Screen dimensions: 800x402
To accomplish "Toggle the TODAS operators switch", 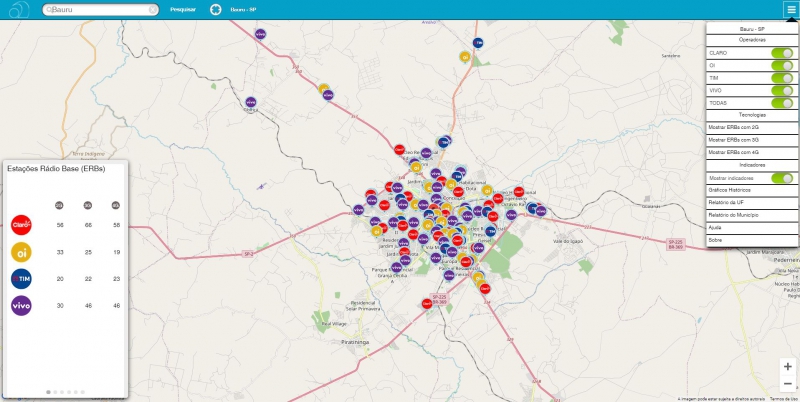I will point(782,102).
